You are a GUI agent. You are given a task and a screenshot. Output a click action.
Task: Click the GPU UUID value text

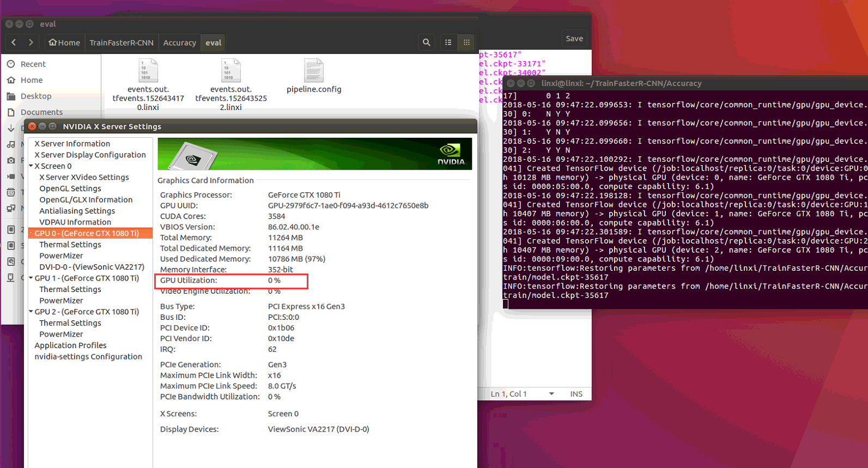tap(348, 205)
